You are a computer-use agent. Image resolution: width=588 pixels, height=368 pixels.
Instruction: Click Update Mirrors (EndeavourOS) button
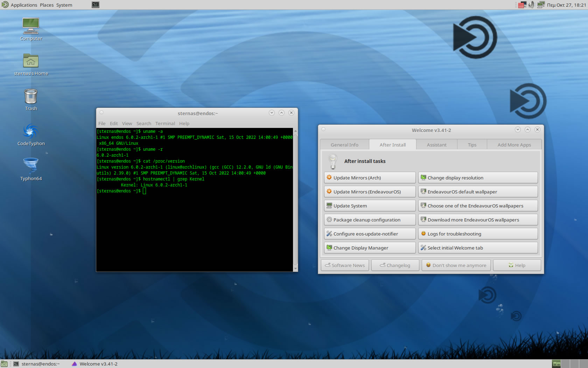tap(370, 192)
